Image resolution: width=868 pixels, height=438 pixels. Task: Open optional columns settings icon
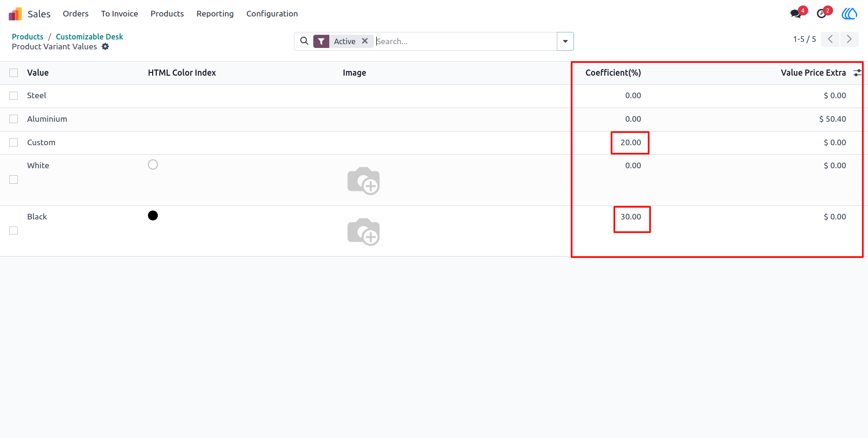tap(858, 73)
